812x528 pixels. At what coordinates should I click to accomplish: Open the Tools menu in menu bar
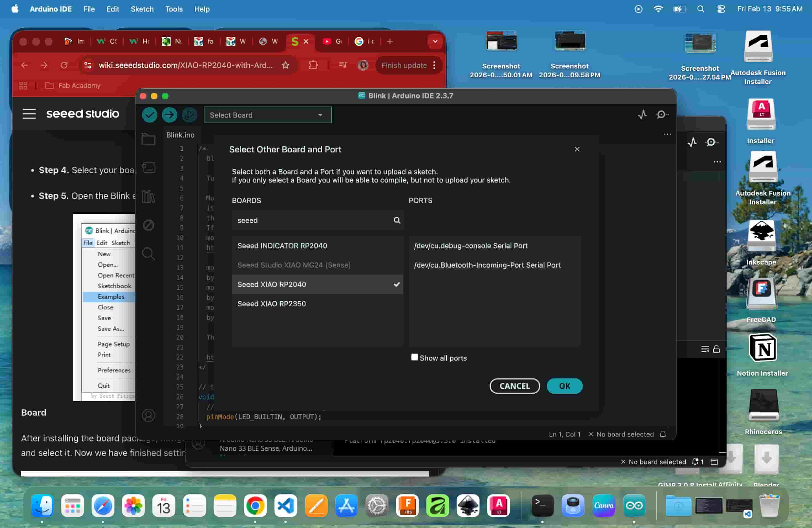pyautogui.click(x=174, y=9)
